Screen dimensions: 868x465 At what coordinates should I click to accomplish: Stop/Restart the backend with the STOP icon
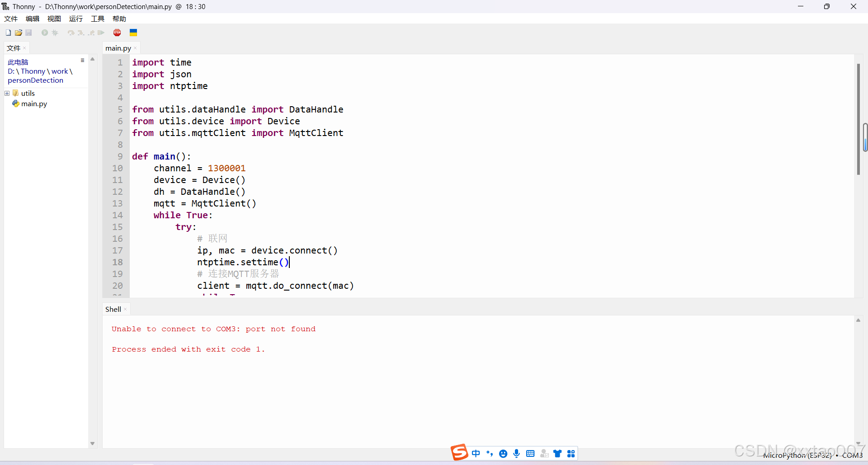click(x=117, y=33)
